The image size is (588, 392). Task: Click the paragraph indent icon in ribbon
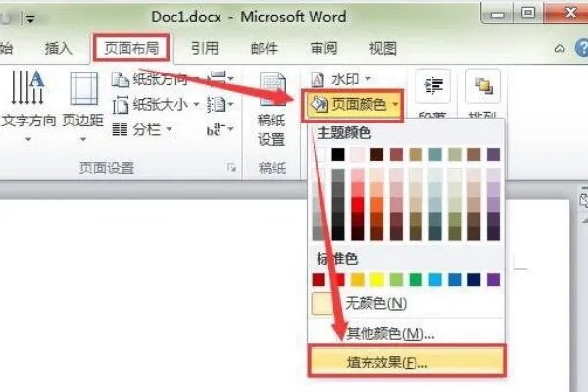click(433, 86)
